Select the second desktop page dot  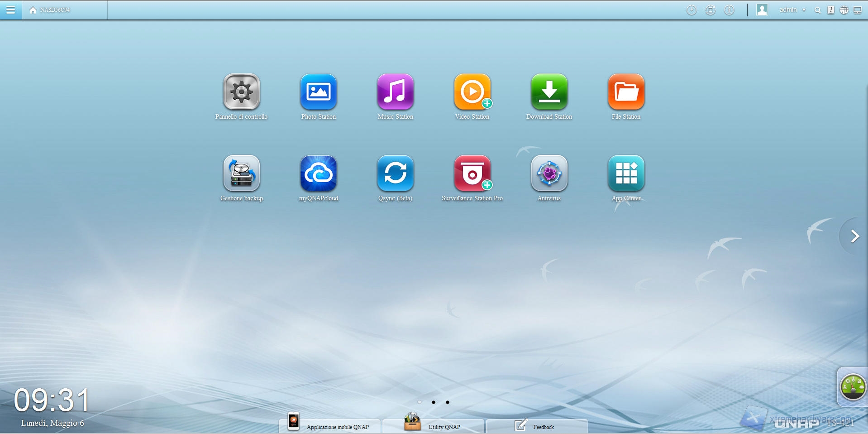434,402
